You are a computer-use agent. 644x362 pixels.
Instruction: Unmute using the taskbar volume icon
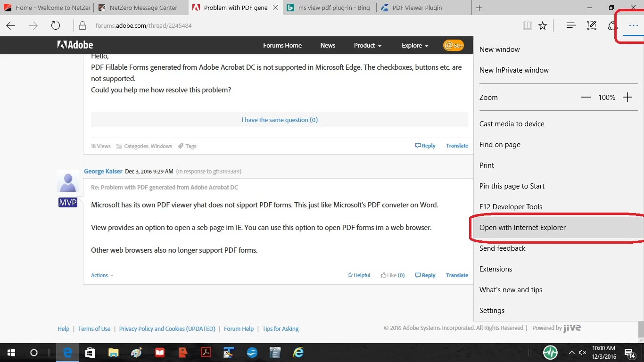coord(583,353)
